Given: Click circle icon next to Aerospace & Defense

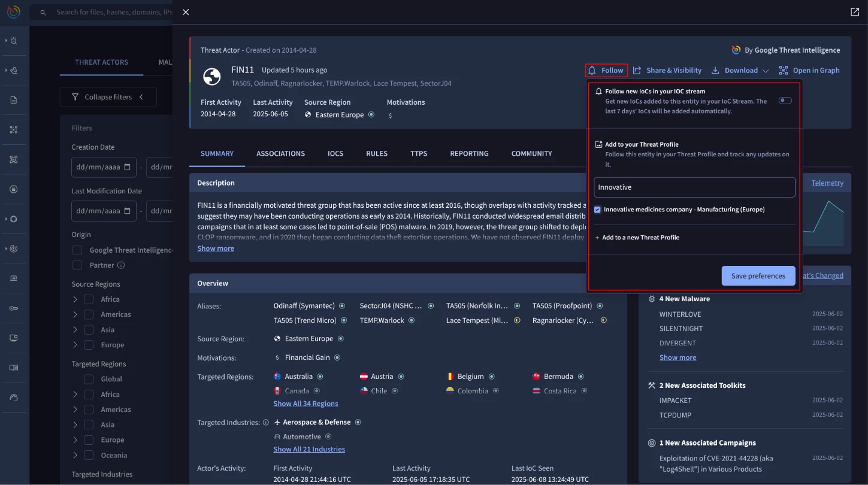Looking at the screenshot, I should 358,422.
